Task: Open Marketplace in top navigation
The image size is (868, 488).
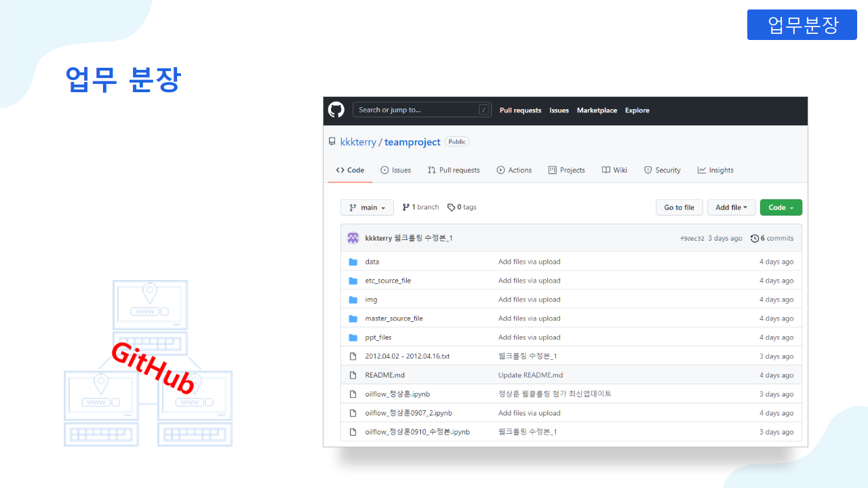Action: tap(597, 110)
